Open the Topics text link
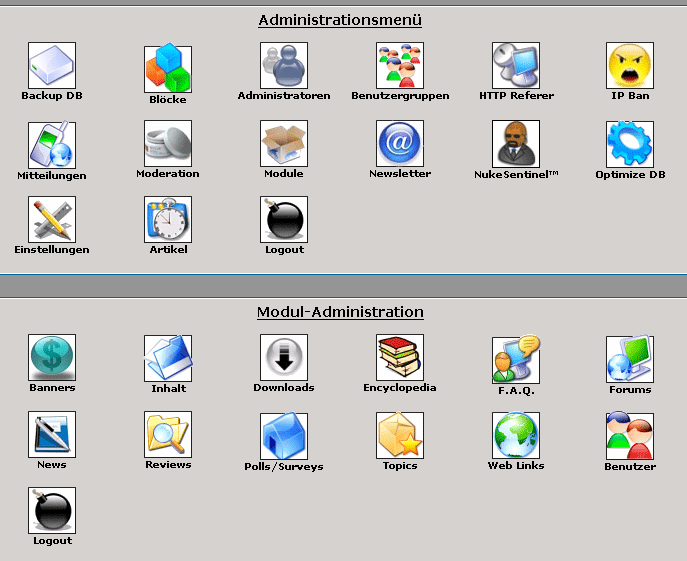This screenshot has height=561, width=687. coord(400,466)
